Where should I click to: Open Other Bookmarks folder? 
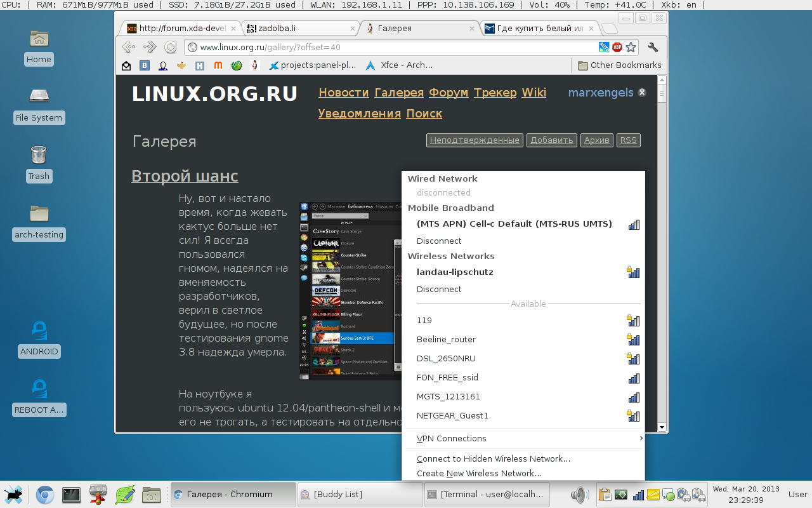[619, 65]
